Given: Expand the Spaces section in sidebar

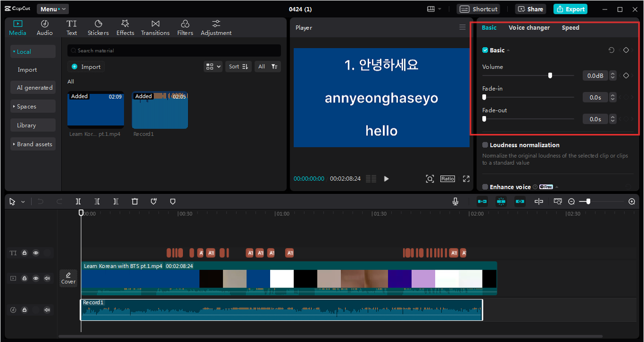Looking at the screenshot, I should [x=33, y=106].
